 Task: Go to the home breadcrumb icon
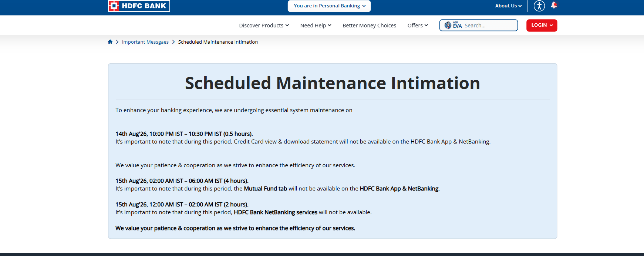click(110, 42)
